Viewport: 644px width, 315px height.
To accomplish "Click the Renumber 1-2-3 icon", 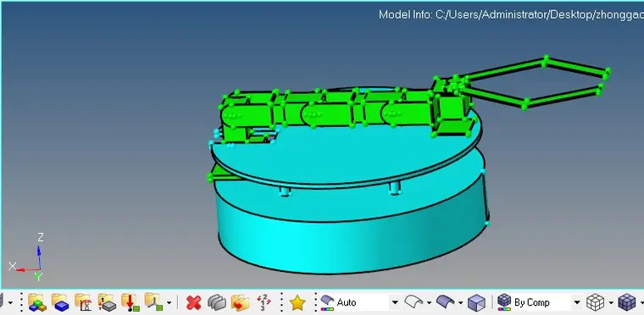I will pyautogui.click(x=264, y=302).
